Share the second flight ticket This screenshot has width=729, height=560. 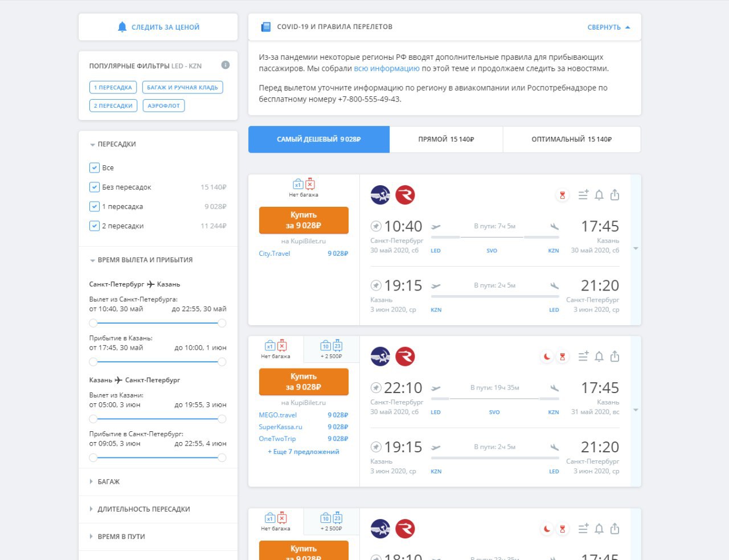615,356
